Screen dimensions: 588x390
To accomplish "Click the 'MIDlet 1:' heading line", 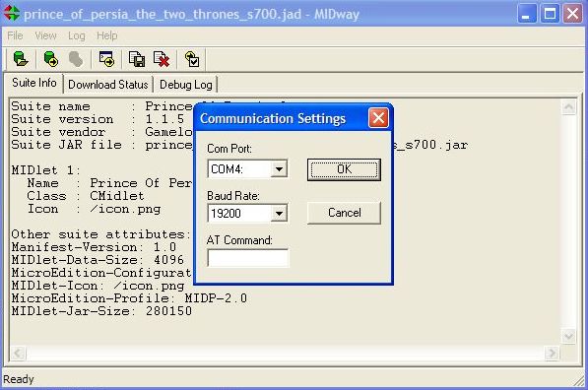I will coord(45,170).
